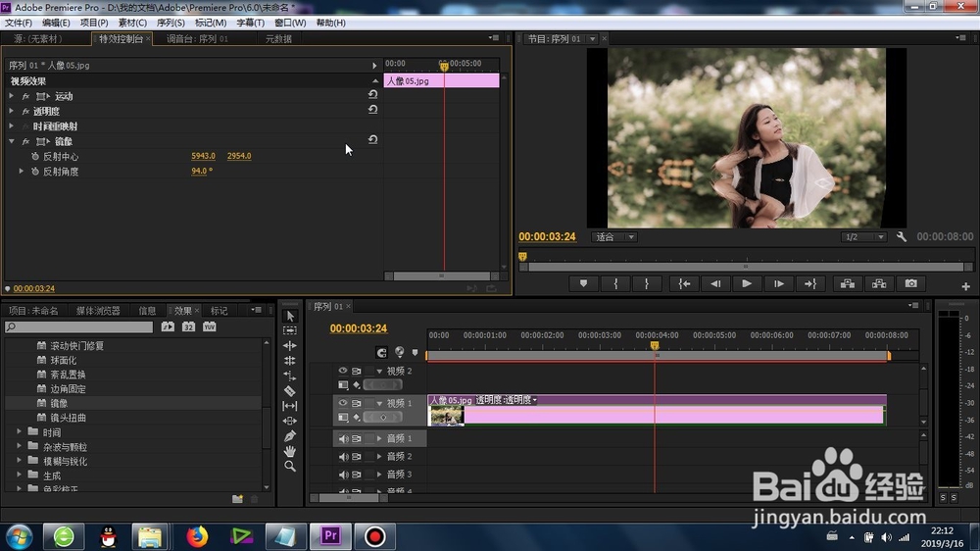The image size is (980, 551).
Task: Click the Mark Out button
Action: click(647, 284)
